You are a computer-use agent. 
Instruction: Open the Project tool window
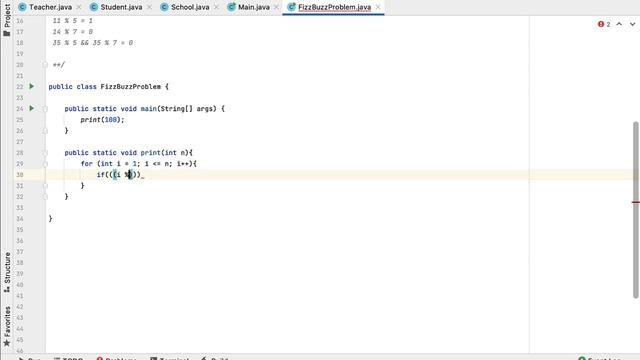(x=7, y=20)
